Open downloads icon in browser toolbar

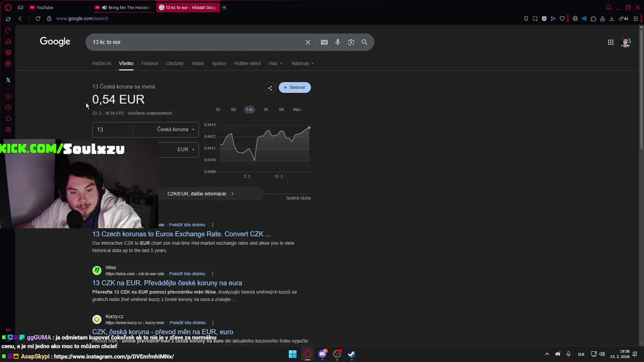[611, 19]
